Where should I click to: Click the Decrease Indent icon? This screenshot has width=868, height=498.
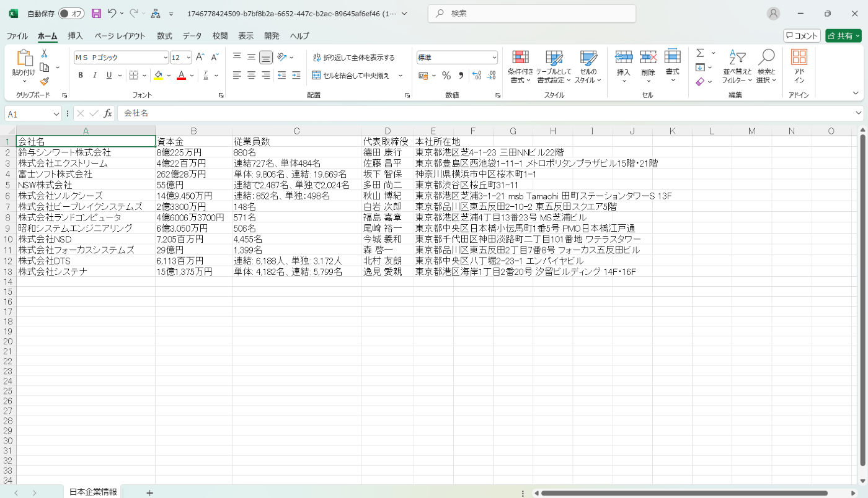click(x=281, y=76)
